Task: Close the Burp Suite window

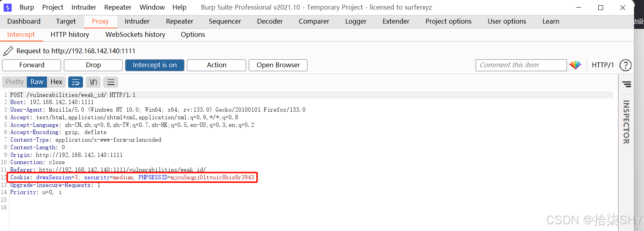Action: pos(623,7)
